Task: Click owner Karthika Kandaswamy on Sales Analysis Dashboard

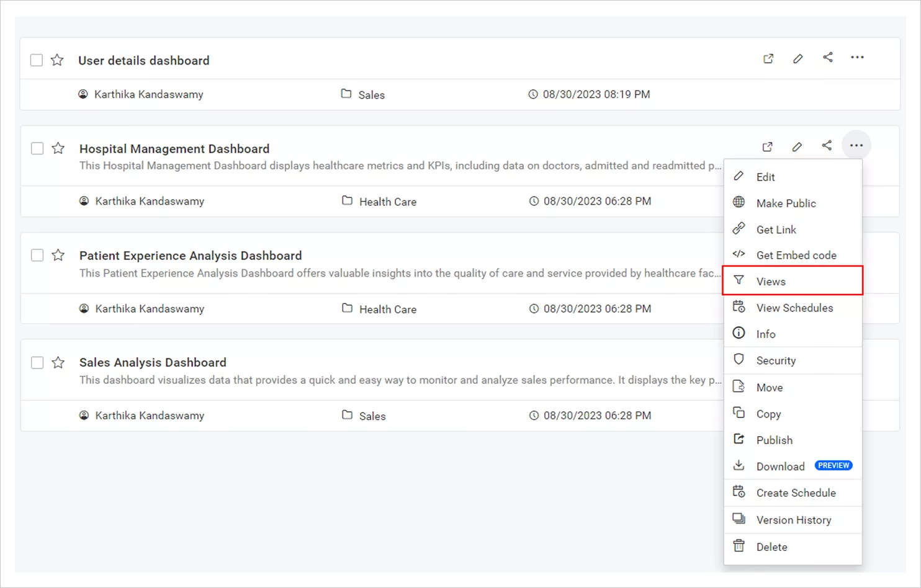Action: 142,416
